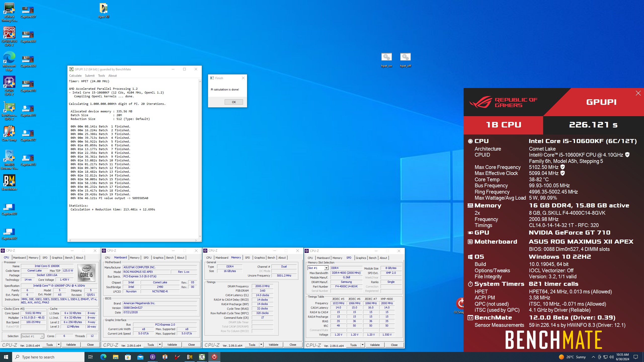Open File Explorer from taskbar
Viewport: 644px width, 362px height.
click(115, 357)
